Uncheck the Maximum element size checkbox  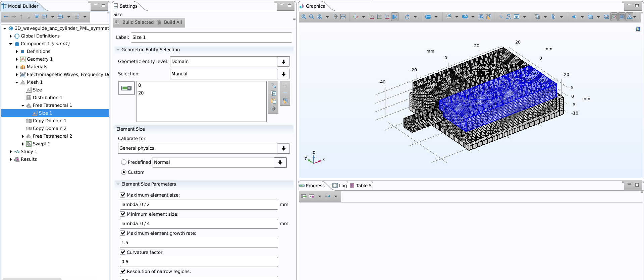(x=123, y=195)
